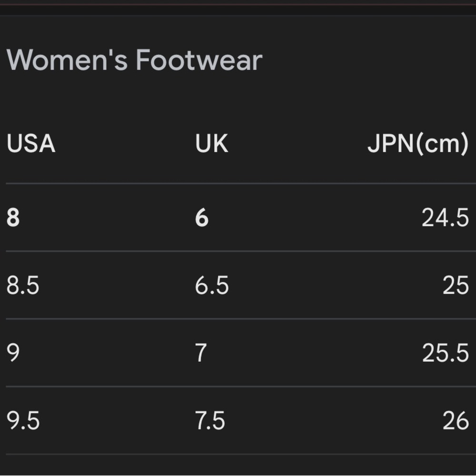Select the 26 cm cell
476x476 pixels.
[456, 421]
